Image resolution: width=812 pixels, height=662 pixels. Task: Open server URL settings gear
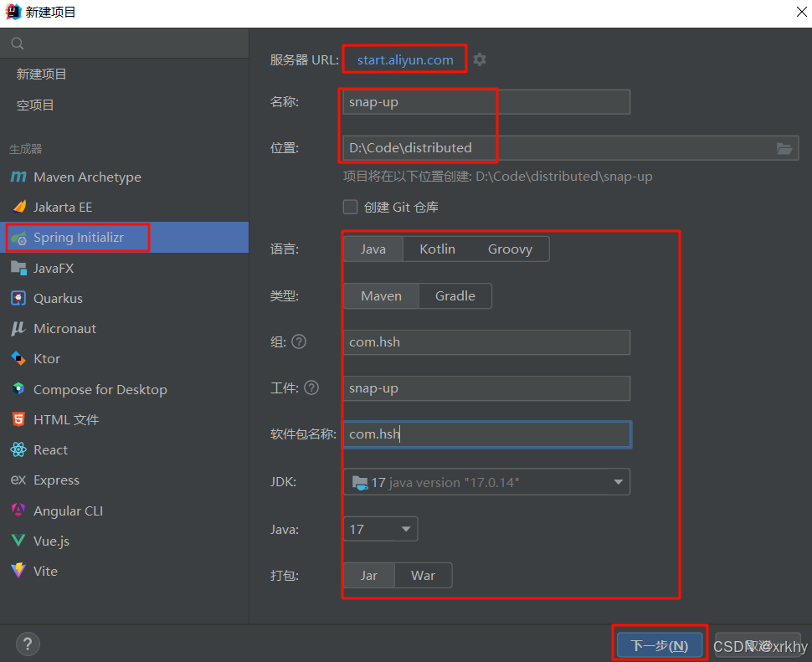(480, 59)
